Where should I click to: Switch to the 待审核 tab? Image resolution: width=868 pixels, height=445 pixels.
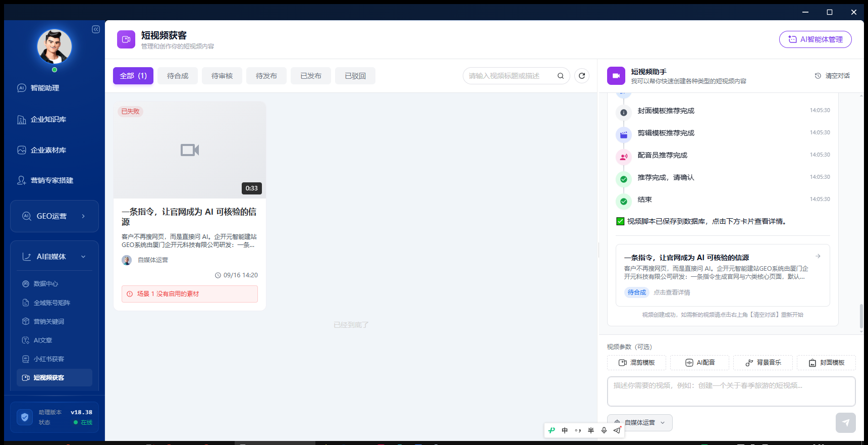point(222,76)
